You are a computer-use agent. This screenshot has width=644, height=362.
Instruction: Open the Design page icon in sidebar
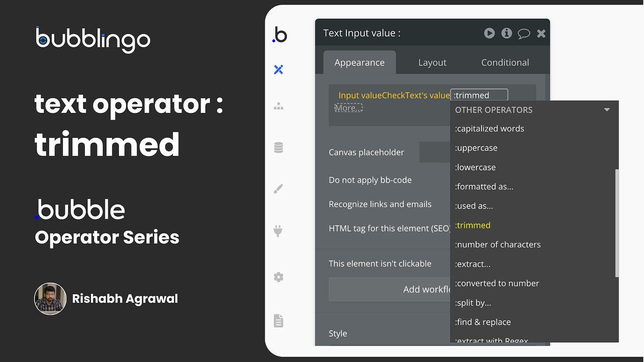tap(279, 69)
